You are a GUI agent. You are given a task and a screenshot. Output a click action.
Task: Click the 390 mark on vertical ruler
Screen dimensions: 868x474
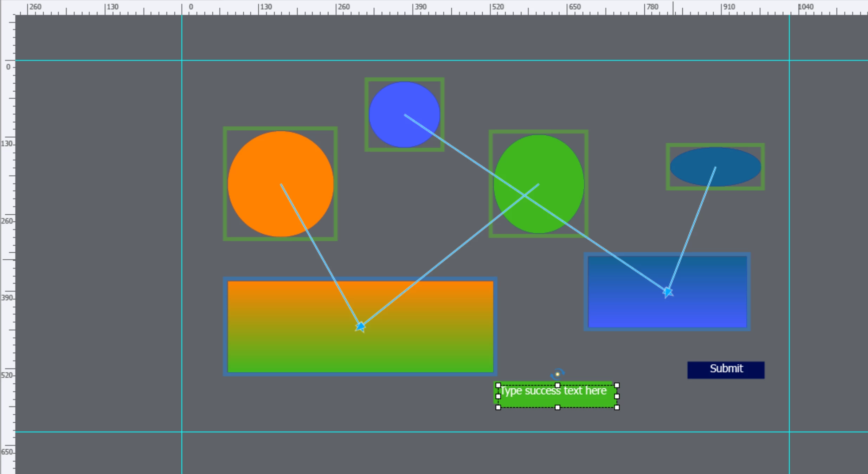(6, 298)
